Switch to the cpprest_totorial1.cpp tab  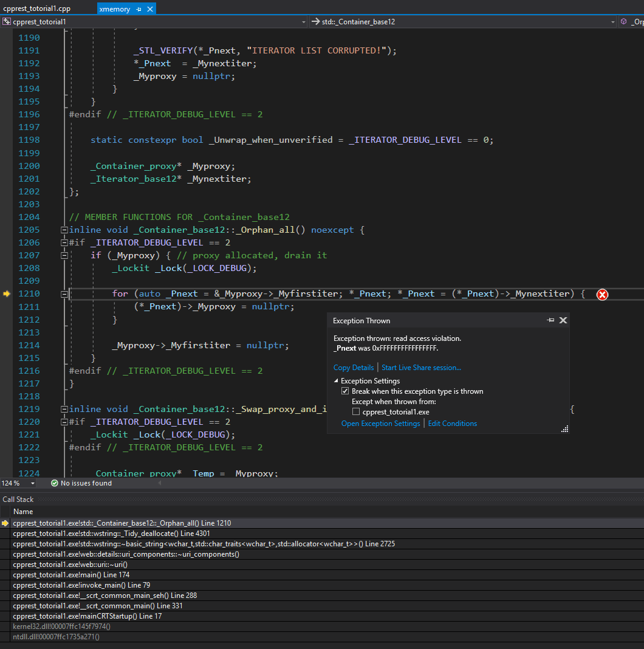pos(37,9)
